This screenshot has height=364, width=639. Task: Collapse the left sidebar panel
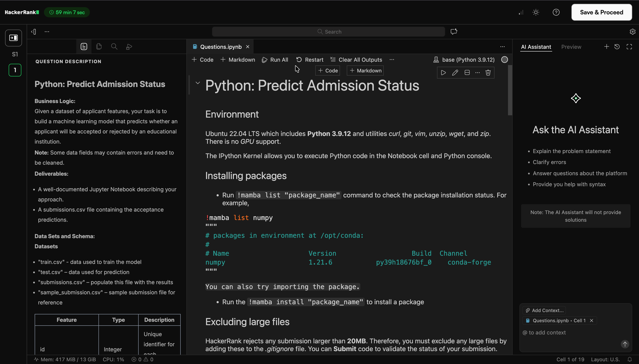point(34,32)
